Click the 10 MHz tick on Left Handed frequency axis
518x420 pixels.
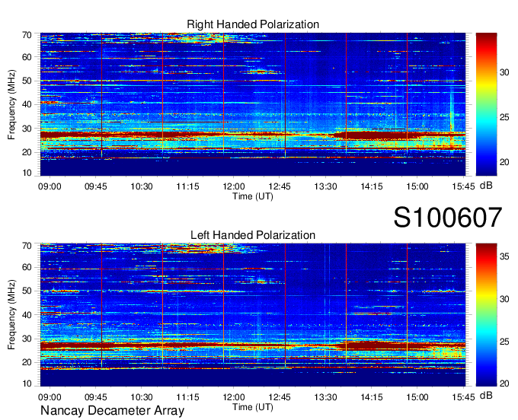27,383
